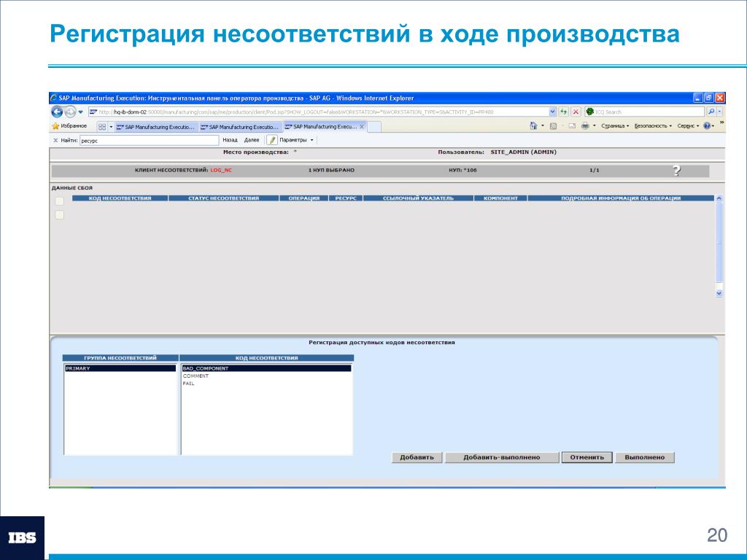Click the question mark help icon
This screenshot has width=747, height=560.
[676, 171]
